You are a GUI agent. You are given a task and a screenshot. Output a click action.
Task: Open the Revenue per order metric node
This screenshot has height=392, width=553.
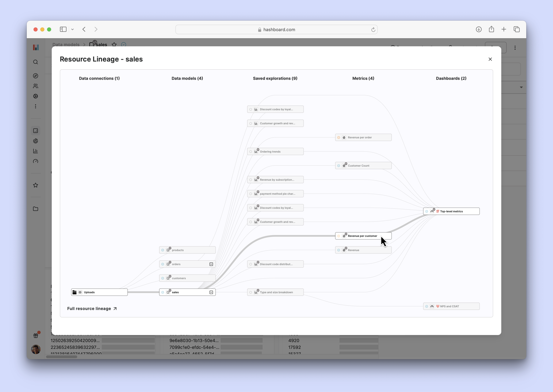tap(363, 138)
